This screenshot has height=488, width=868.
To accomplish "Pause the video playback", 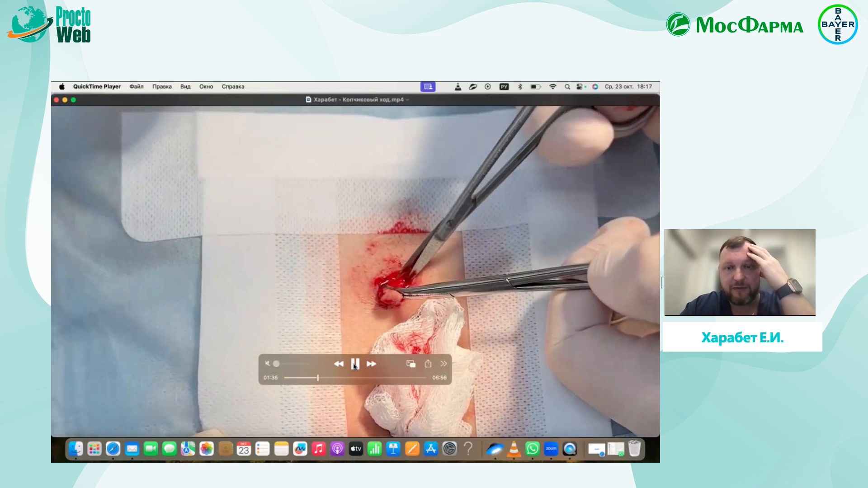I will [x=355, y=364].
